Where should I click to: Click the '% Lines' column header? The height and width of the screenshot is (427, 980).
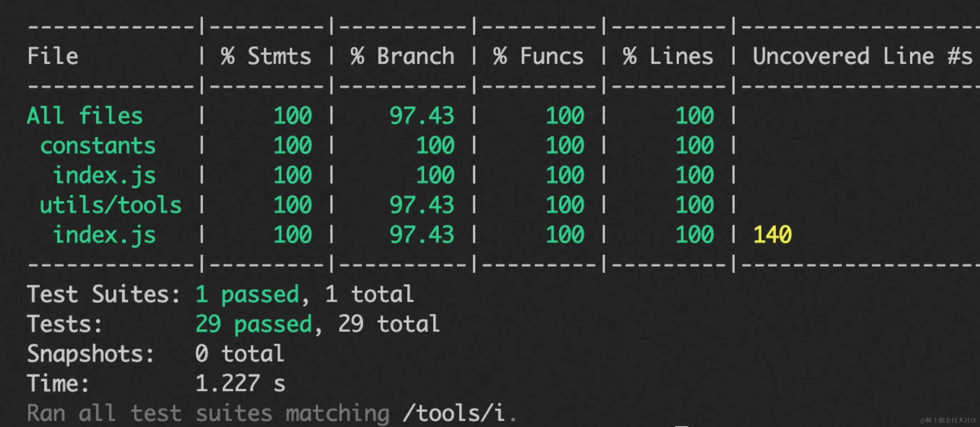[x=667, y=56]
